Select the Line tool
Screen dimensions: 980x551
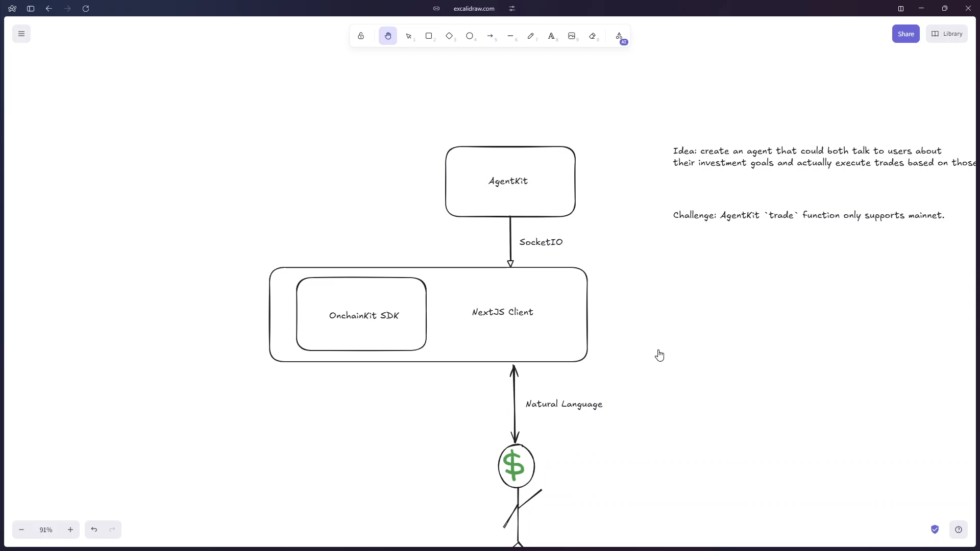coord(510,36)
